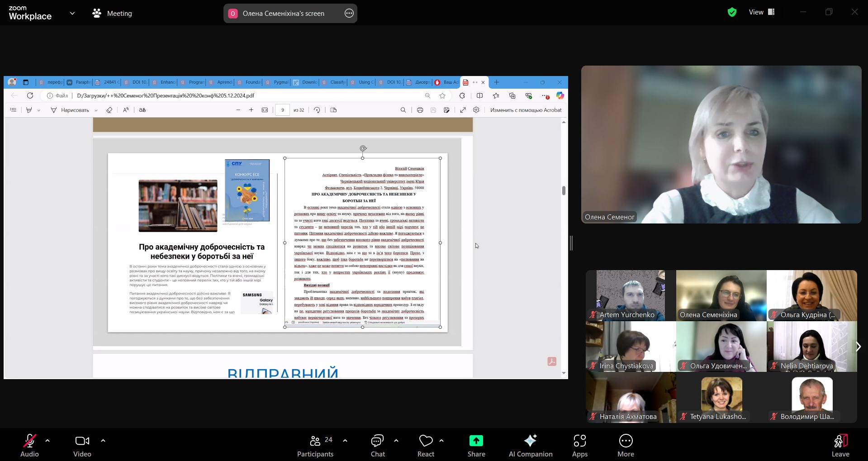Expand Chat options arrow

tap(396, 440)
